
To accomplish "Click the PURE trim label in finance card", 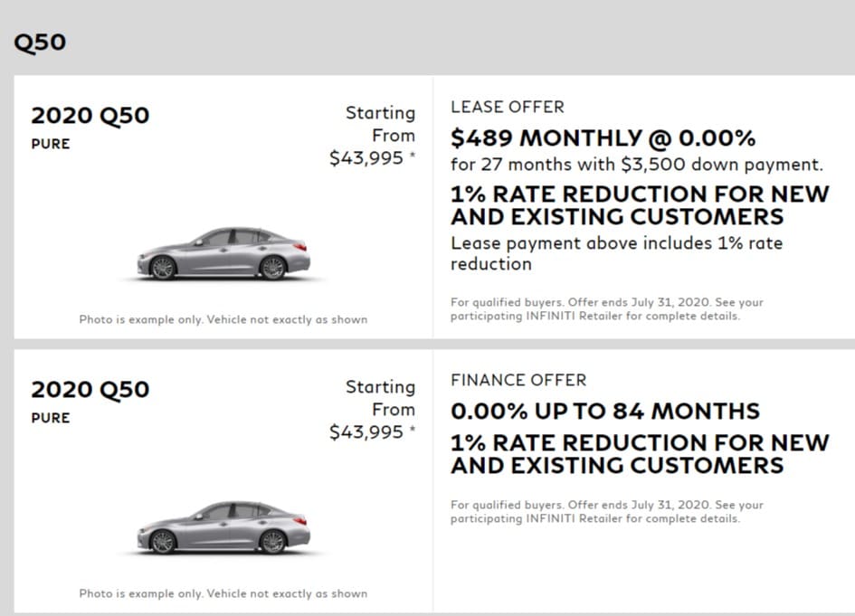I will pos(51,418).
